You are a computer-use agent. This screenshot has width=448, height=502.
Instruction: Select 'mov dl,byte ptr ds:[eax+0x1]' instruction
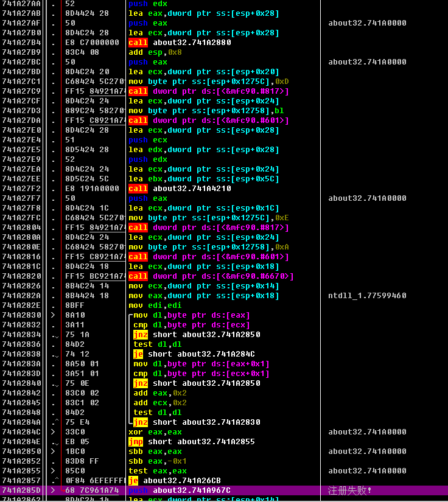[201, 364]
